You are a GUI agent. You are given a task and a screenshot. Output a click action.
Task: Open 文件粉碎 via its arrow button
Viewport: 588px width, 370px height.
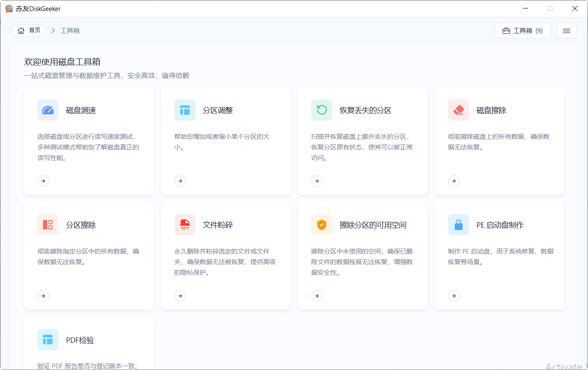click(180, 296)
